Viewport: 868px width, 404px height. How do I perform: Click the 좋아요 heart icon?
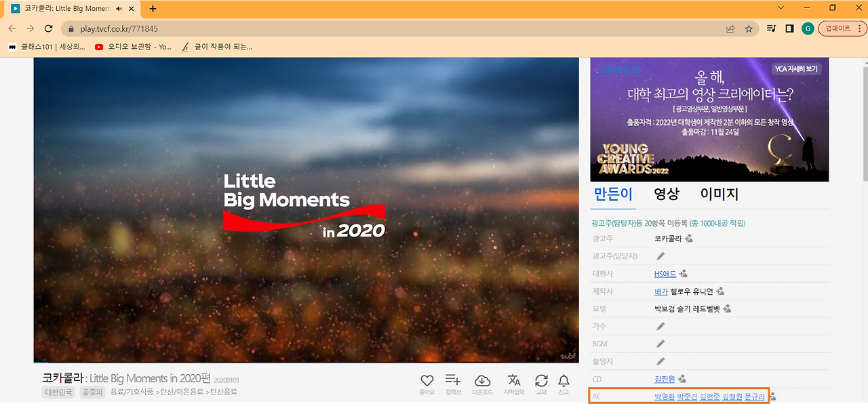coord(427,380)
